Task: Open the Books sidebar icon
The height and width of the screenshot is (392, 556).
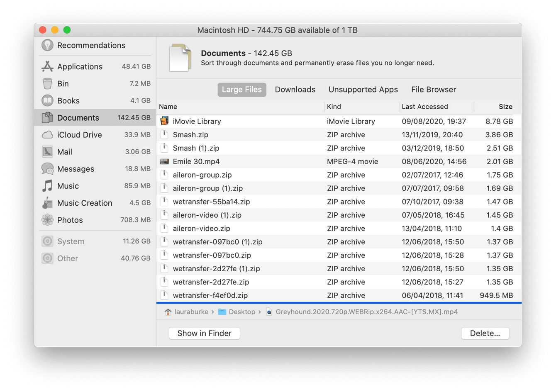Action: pyautogui.click(x=47, y=100)
